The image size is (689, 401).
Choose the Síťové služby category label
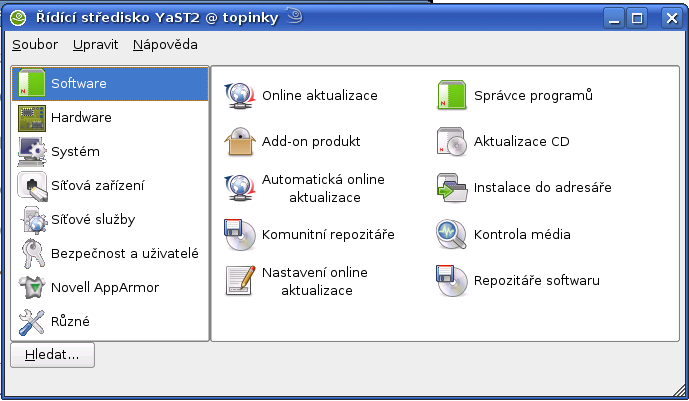pyautogui.click(x=93, y=220)
